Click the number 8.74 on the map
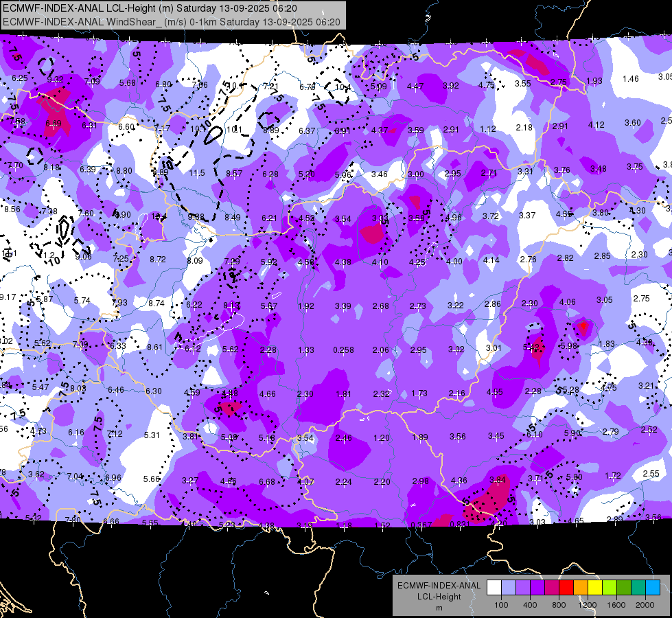Viewport: 672px width, 618px height. click(x=157, y=303)
